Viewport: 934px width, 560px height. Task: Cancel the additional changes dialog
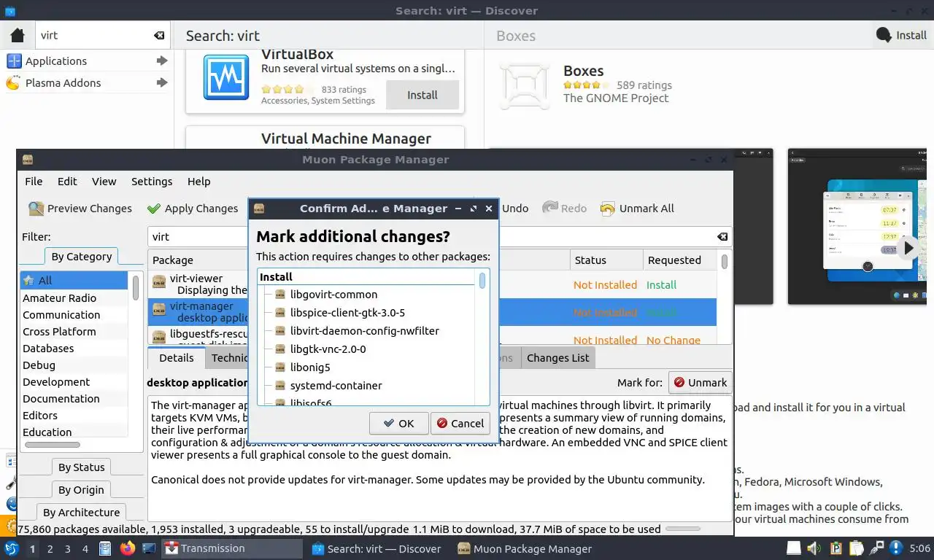pyautogui.click(x=460, y=423)
